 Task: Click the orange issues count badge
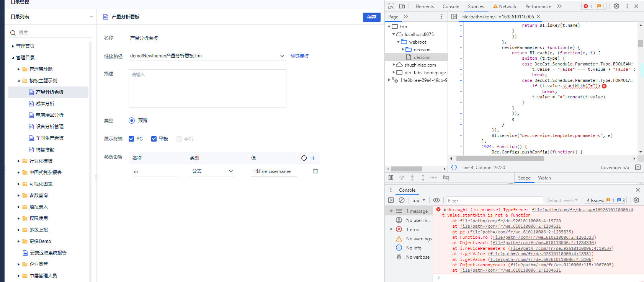coord(601,6)
